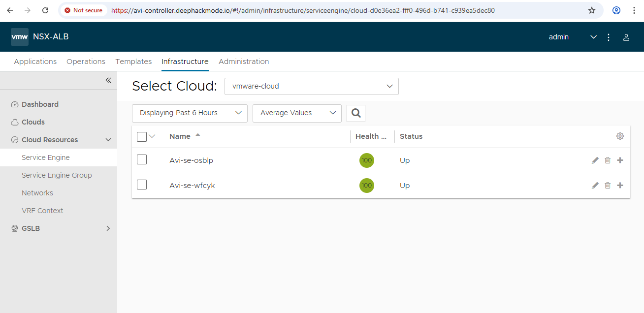Image resolution: width=644 pixels, height=313 pixels.
Task: Click the GSLB sidebar label
Action: tap(31, 228)
